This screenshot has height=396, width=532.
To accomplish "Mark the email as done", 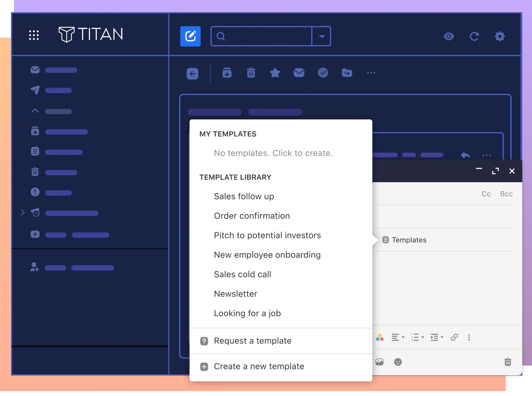I will (323, 73).
